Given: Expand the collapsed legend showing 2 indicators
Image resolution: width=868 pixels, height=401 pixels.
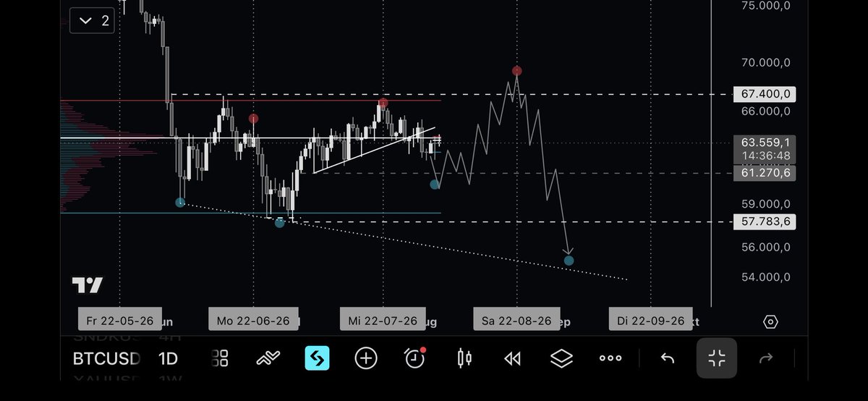Looking at the screenshot, I should coord(93,21).
